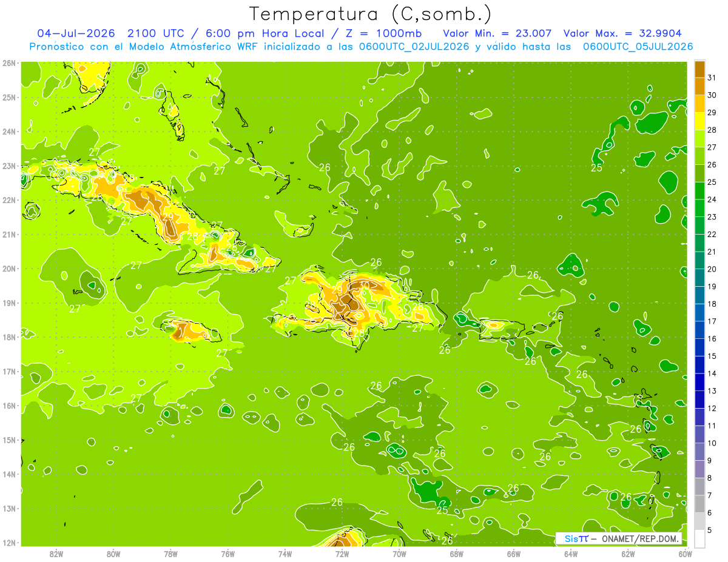This screenshot has width=728, height=562.
Task: Click the "14N" latitude label
Action: (9, 474)
